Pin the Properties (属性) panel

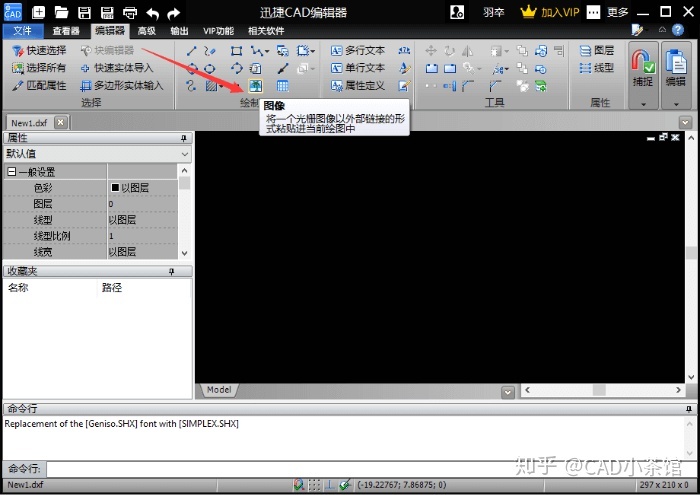pyautogui.click(x=183, y=138)
